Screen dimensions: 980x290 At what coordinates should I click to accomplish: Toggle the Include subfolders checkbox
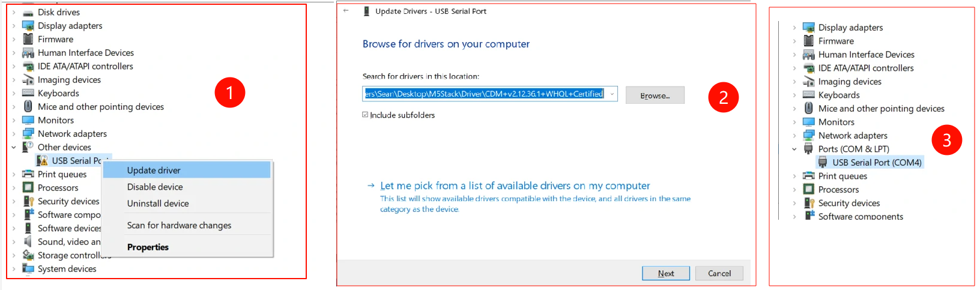click(365, 115)
